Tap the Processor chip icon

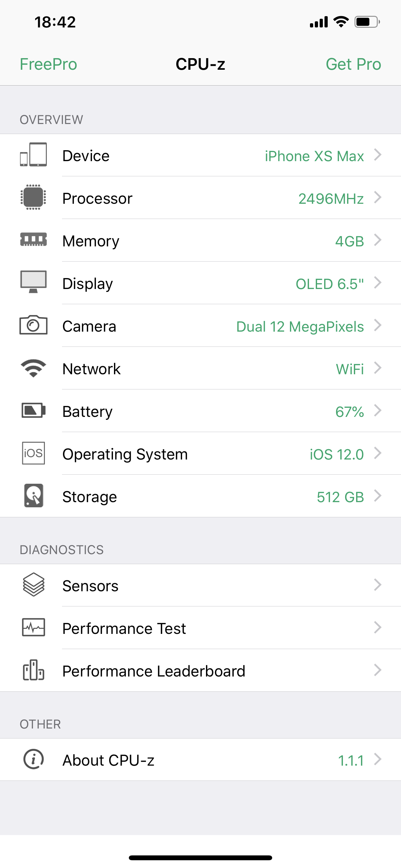(x=33, y=197)
